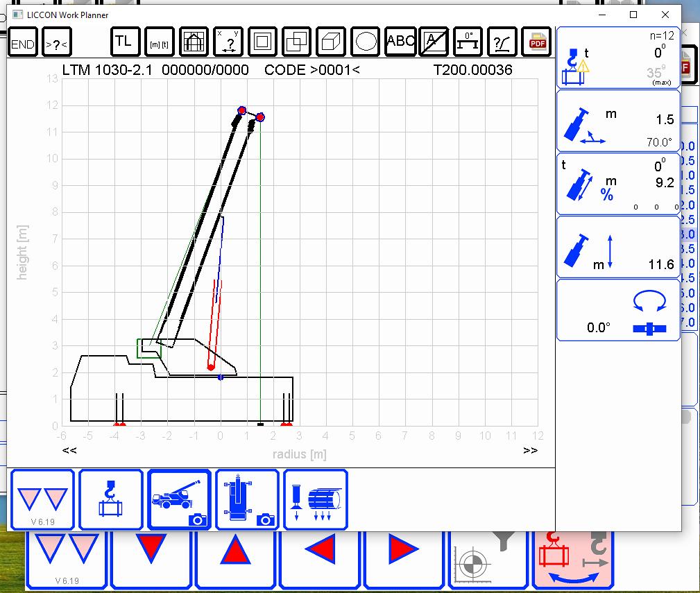
Task: Open the >?< help query tool
Action: pyautogui.click(x=57, y=42)
